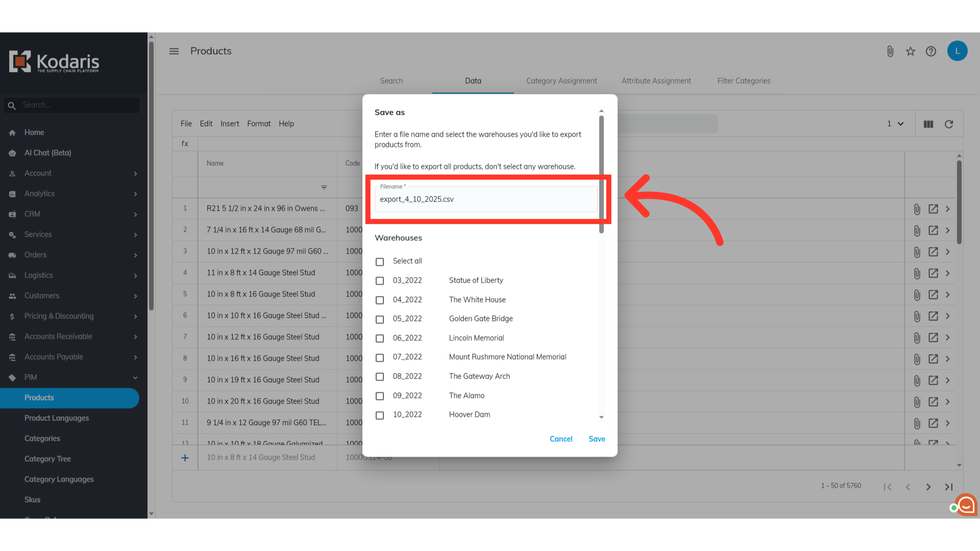Click the star favorite icon in header
Viewport: 980px width, 551px height.
tap(911, 52)
